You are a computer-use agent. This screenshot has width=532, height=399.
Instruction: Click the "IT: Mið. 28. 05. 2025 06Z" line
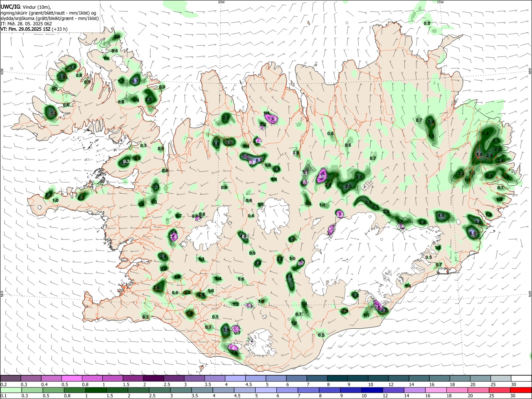(x=26, y=24)
